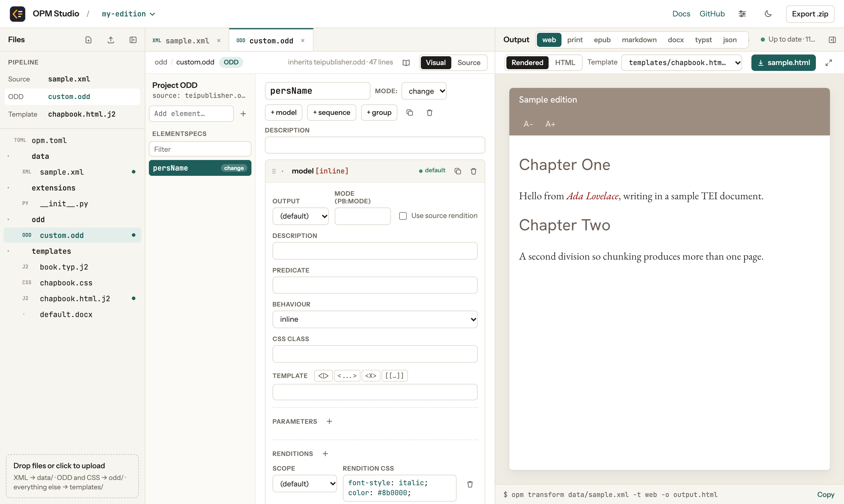
Task: Open the my-edition project dropdown
Action: point(128,14)
